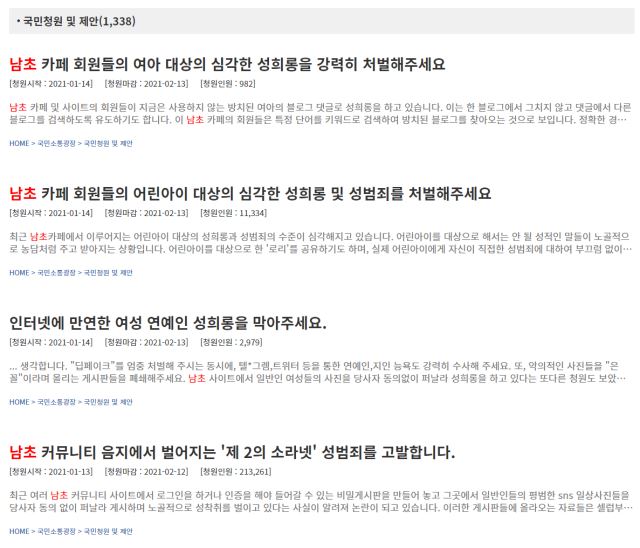Open petition about '제 2의 소라넷' 성범죄
Screen dimensions: 640x548
tap(232, 452)
